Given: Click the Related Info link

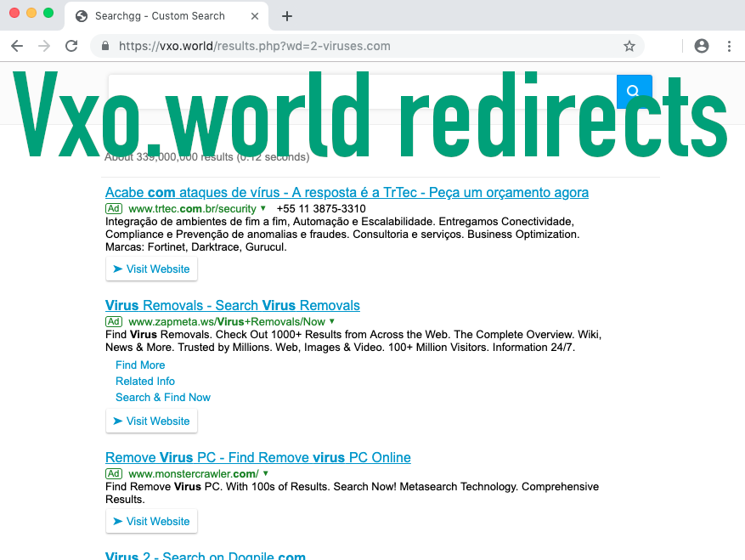Looking at the screenshot, I should click(x=144, y=381).
